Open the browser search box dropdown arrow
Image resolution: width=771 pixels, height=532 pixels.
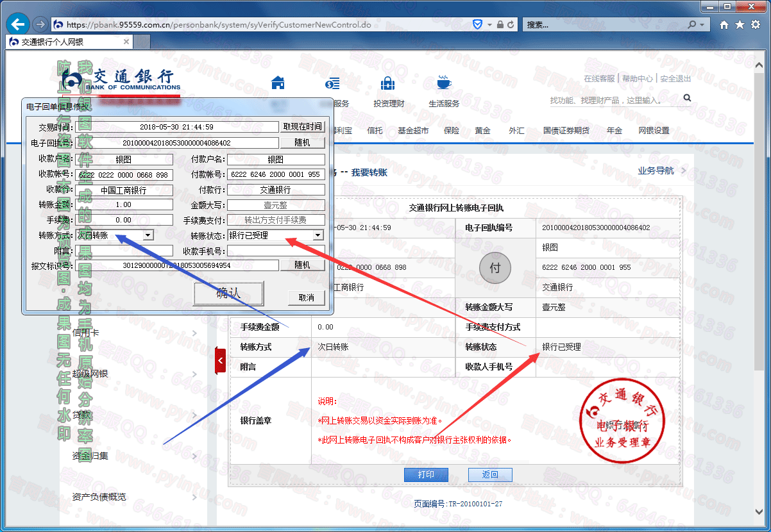[702, 24]
